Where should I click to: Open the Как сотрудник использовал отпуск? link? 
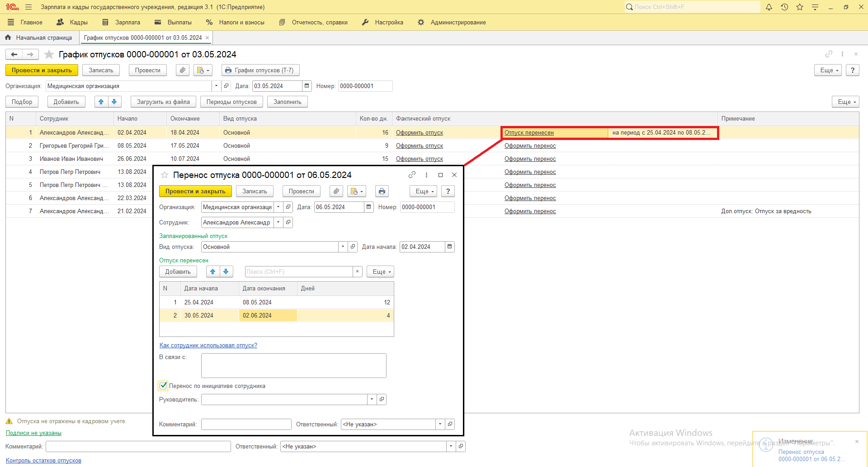pos(208,346)
